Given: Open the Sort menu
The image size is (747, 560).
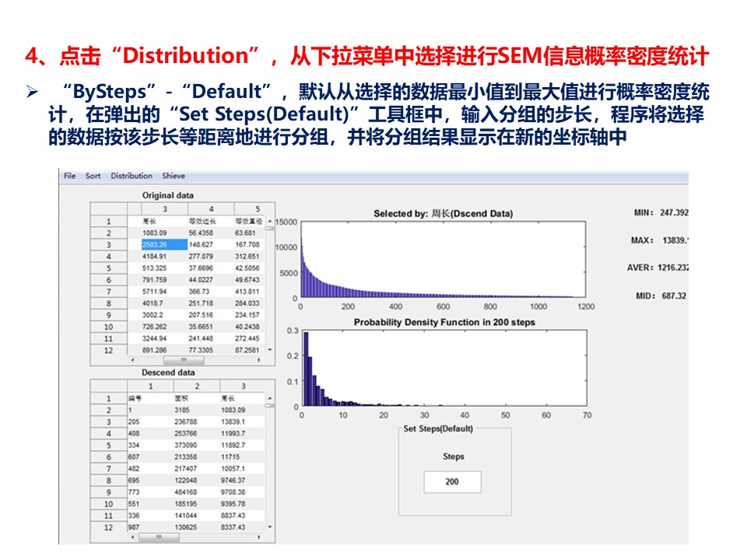Looking at the screenshot, I should pos(93,176).
